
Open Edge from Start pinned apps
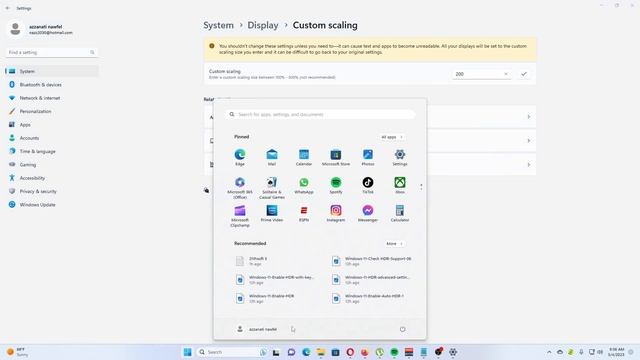click(240, 157)
